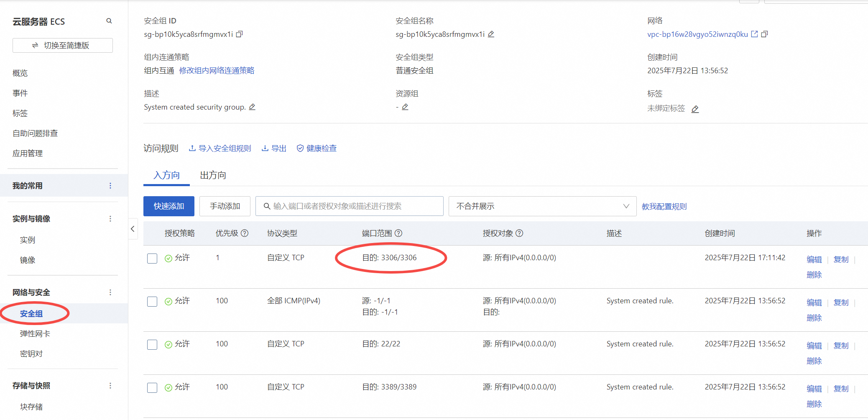Copy the port 3306 rule
The height and width of the screenshot is (420, 868).
click(x=841, y=260)
